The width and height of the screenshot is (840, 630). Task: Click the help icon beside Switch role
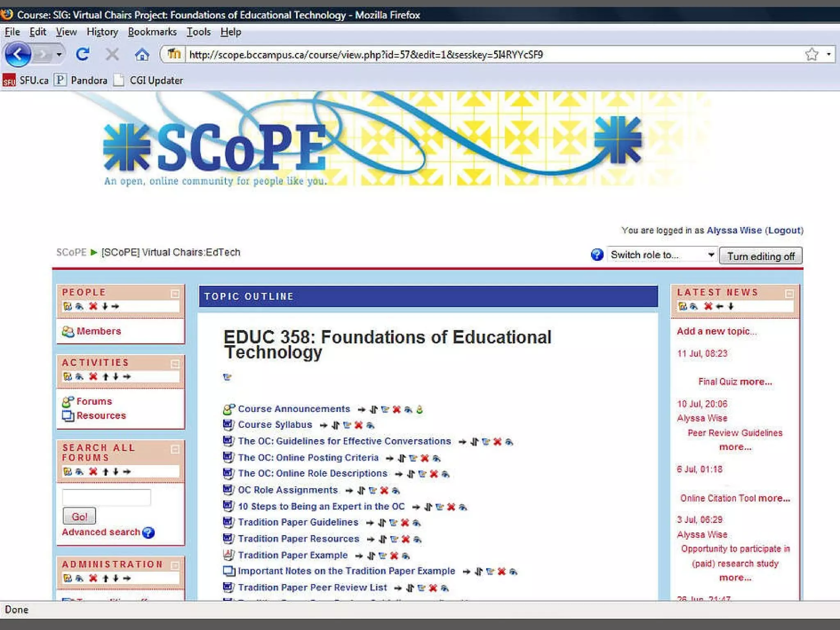[597, 255]
